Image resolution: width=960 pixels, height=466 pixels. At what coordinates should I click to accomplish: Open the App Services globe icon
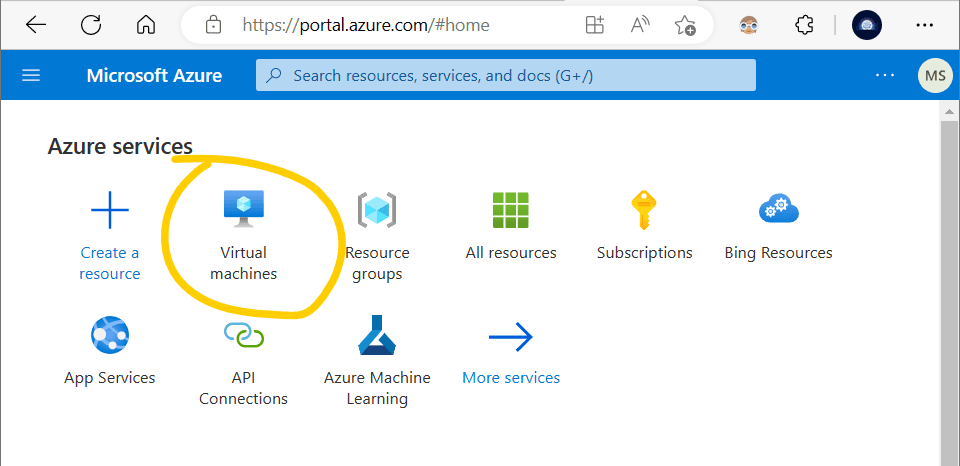110,335
